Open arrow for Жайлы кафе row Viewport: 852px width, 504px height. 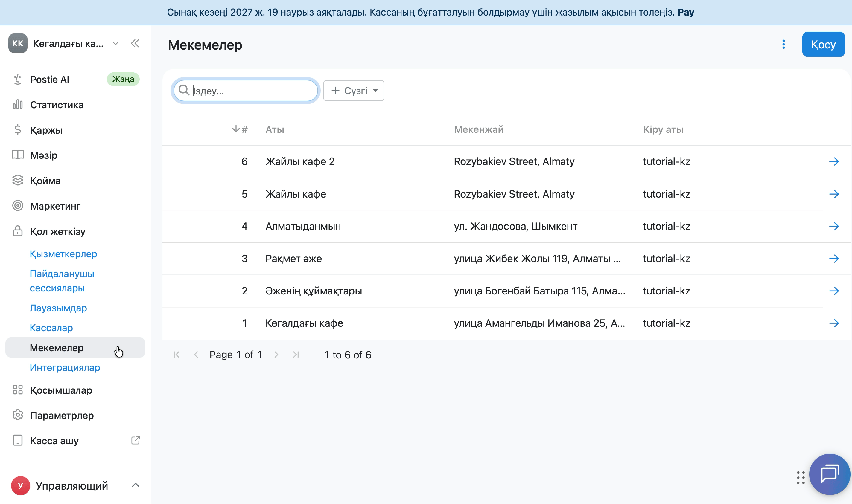tap(834, 194)
